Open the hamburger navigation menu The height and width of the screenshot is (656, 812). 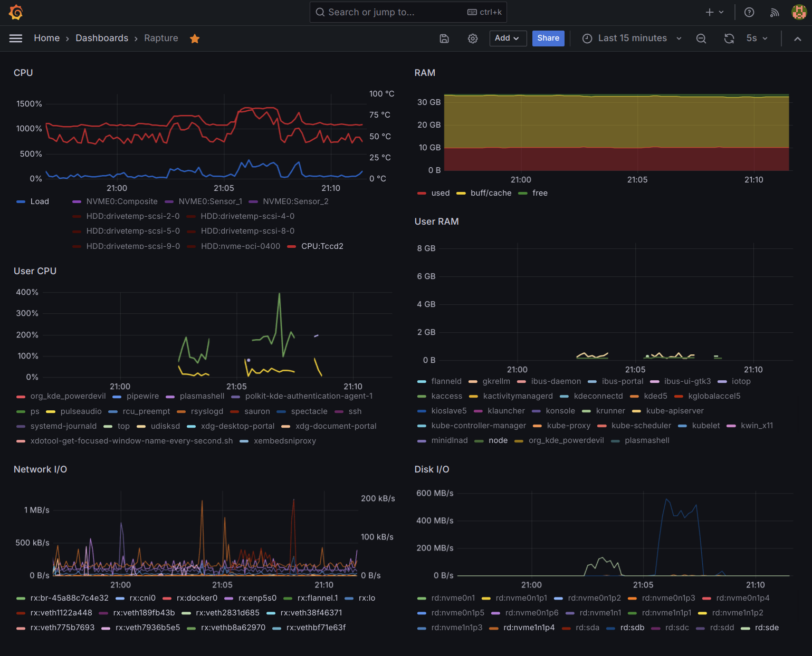[x=16, y=38]
